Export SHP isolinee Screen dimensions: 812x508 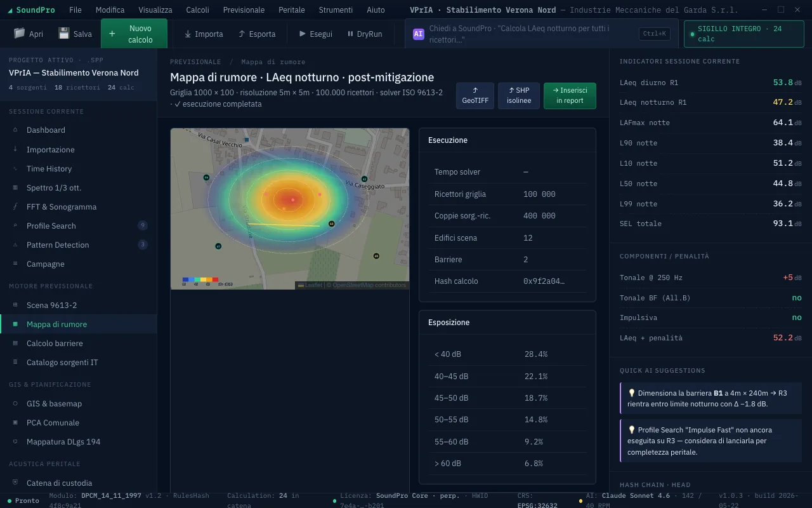(519, 95)
